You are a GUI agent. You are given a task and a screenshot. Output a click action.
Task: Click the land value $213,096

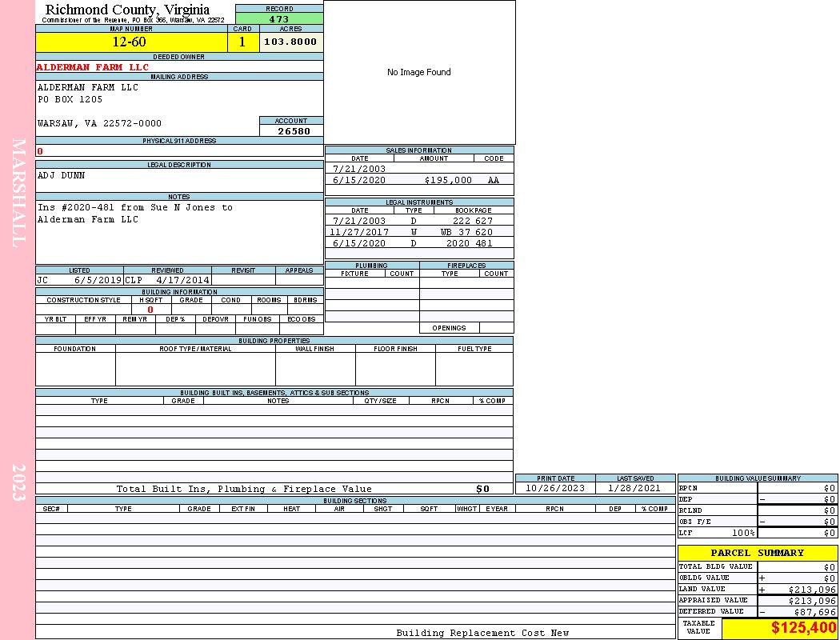click(x=811, y=589)
